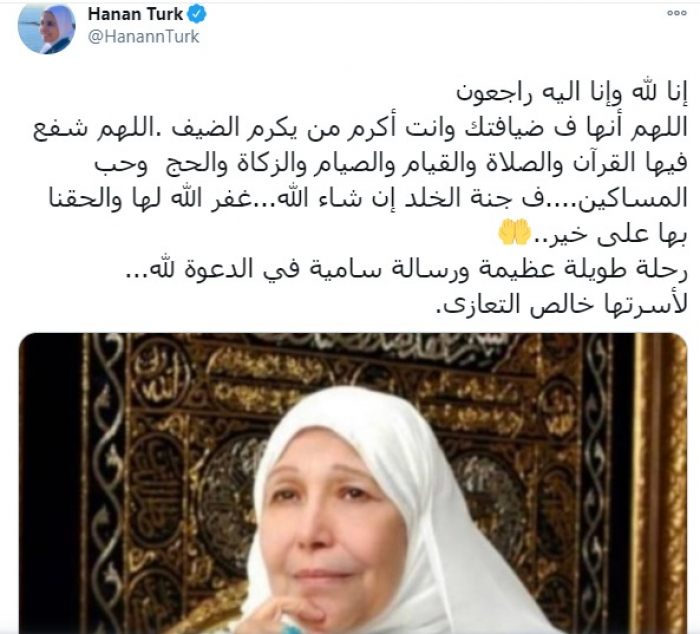Click the Hanan Turk display name

pos(135,14)
